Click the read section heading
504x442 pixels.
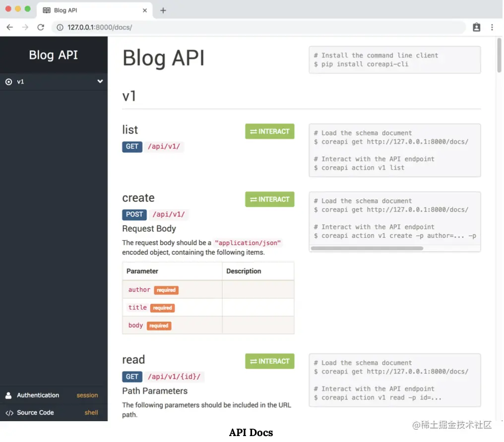(x=133, y=360)
